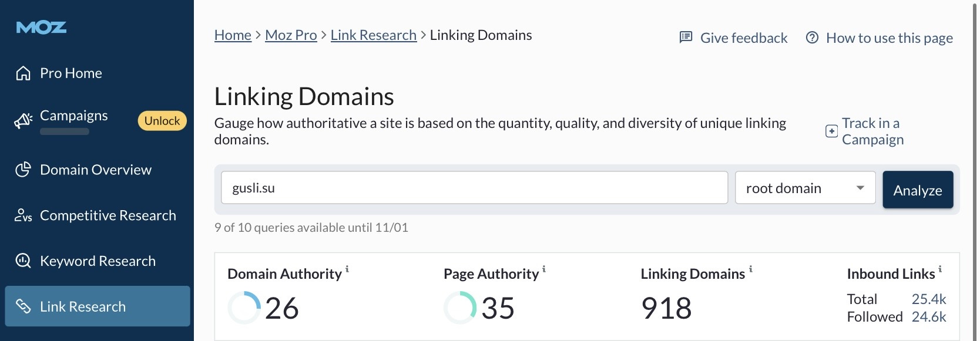The width and height of the screenshot is (980, 341).
Task: Click the Followed links value 24.6k
Action: coord(929,317)
